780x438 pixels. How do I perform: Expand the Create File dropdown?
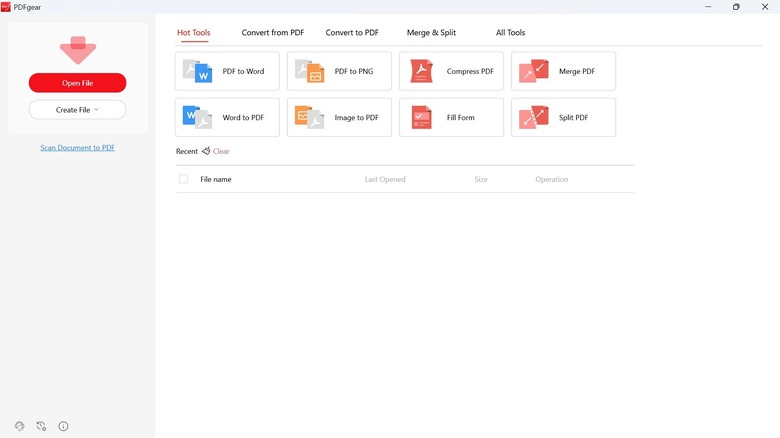pyautogui.click(x=78, y=110)
